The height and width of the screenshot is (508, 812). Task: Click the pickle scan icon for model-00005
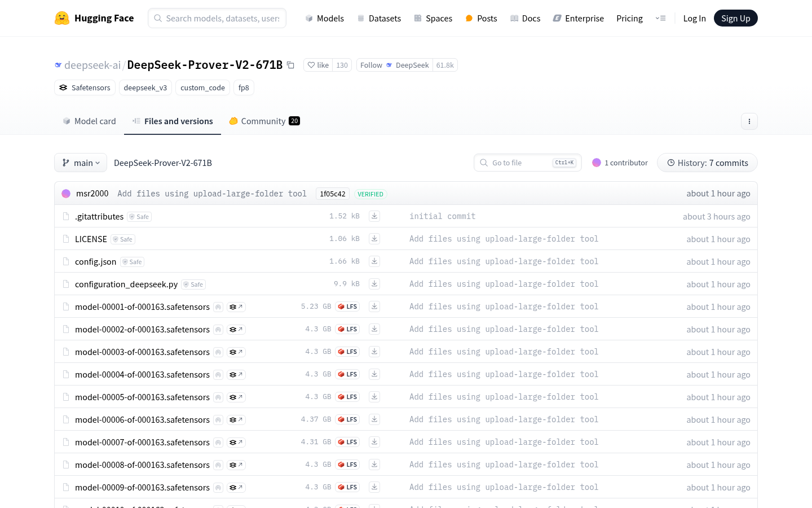218,397
